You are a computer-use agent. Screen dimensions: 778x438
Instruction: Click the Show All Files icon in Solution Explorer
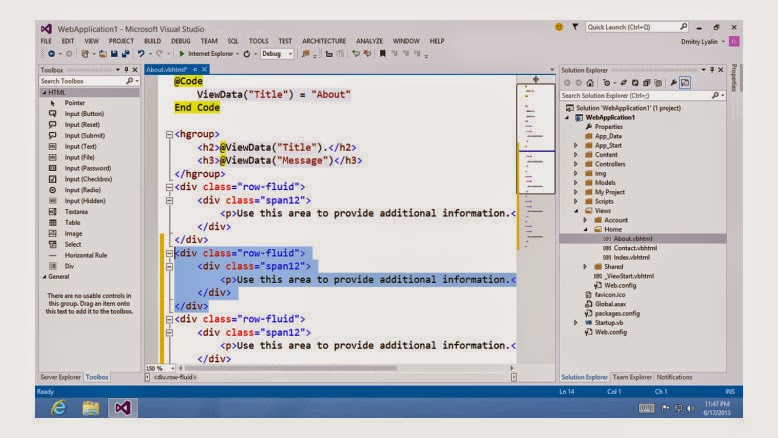point(658,83)
